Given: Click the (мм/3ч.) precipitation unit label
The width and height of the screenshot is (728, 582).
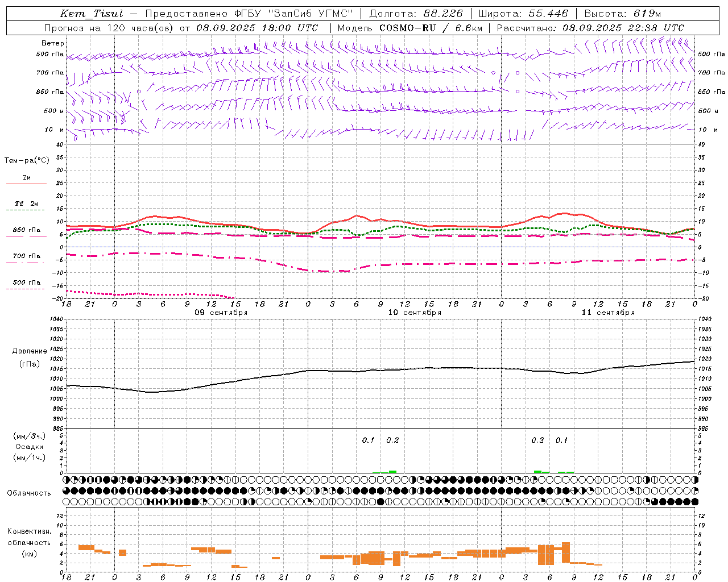Looking at the screenshot, I should point(30,436).
